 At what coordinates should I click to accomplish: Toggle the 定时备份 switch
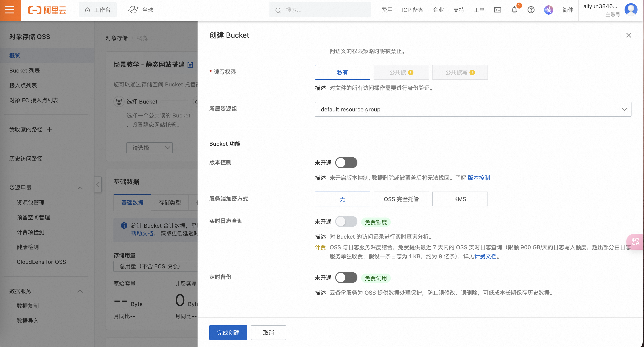(x=346, y=278)
